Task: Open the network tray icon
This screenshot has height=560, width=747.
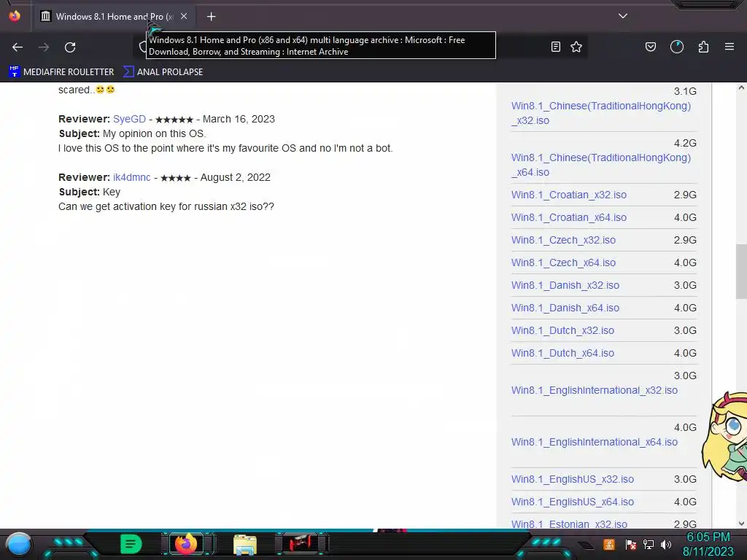Action: (x=649, y=545)
